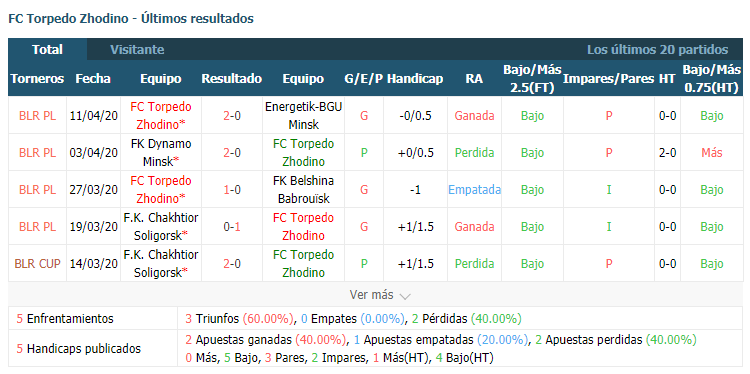
Task: Click the Handicap column header
Action: coord(415,78)
